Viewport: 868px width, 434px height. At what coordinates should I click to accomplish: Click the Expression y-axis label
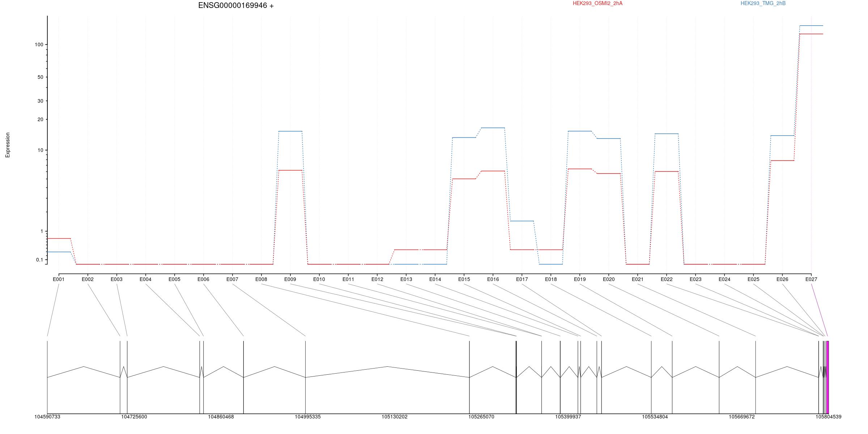(8, 145)
